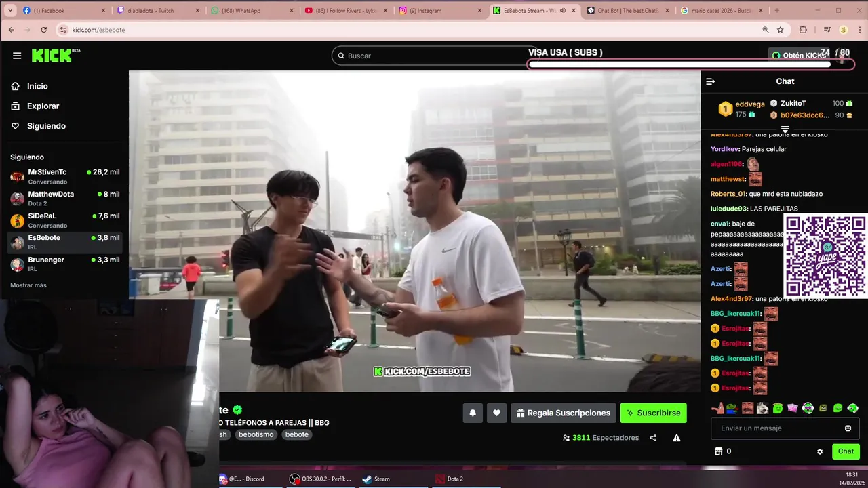Click Regala Suscripciones button
The height and width of the screenshot is (488, 868).
coord(564,413)
